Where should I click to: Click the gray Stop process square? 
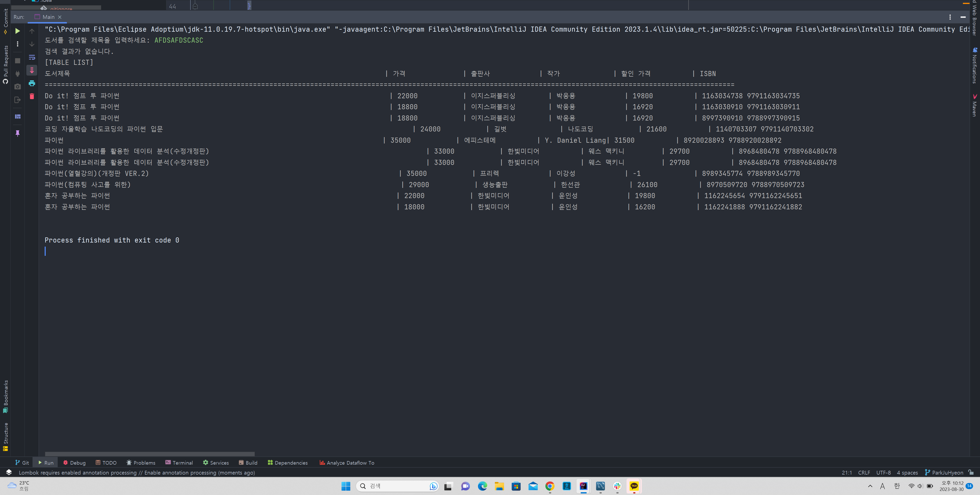pos(18,61)
